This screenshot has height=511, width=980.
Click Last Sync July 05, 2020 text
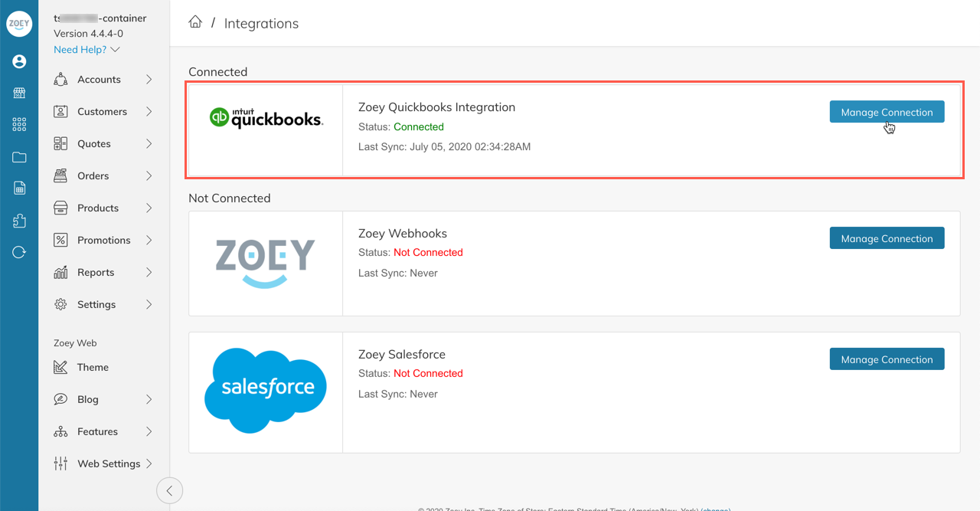(444, 146)
